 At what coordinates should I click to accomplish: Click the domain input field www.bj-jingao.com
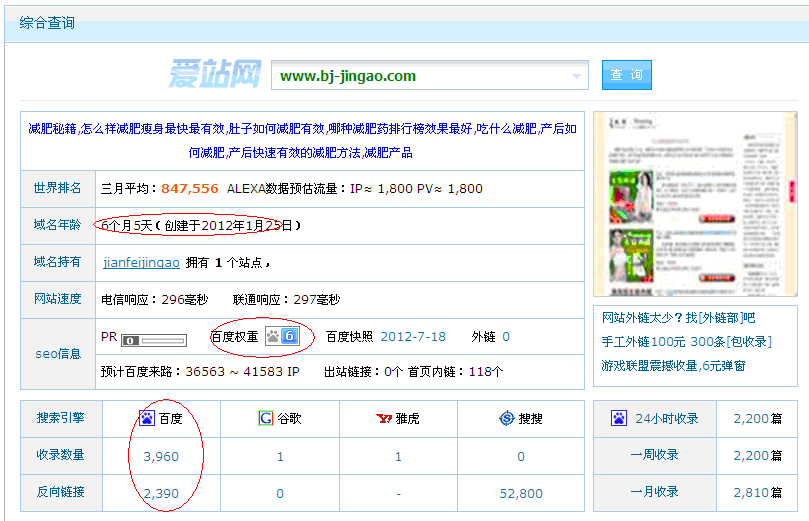pyautogui.click(x=420, y=76)
